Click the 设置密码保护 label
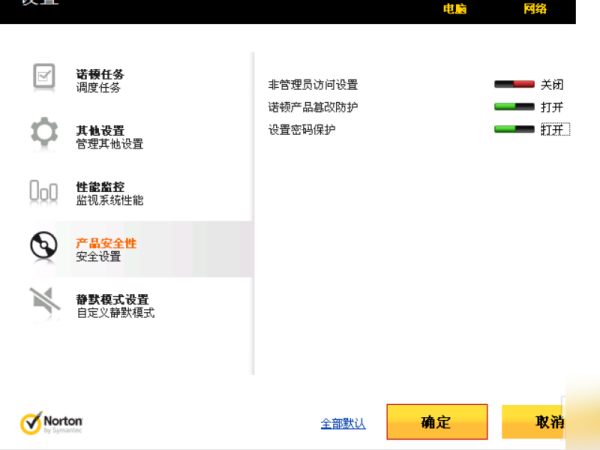Image resolution: width=600 pixels, height=450 pixels. (302, 130)
